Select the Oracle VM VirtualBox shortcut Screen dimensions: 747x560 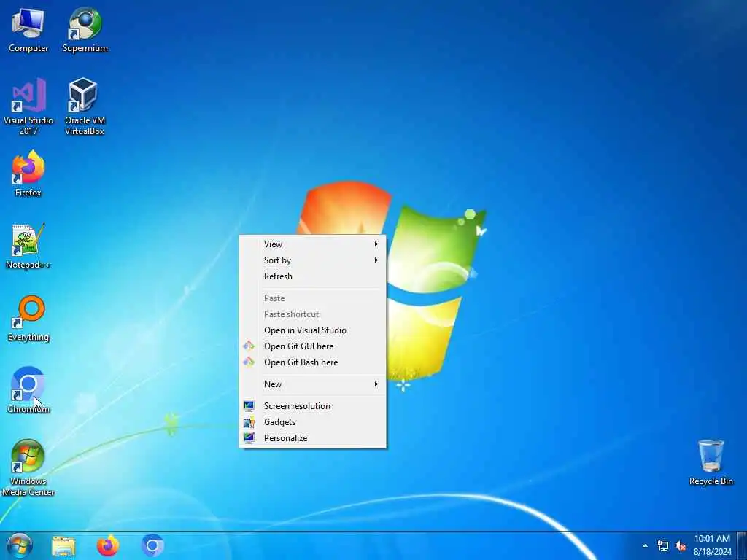(x=85, y=106)
